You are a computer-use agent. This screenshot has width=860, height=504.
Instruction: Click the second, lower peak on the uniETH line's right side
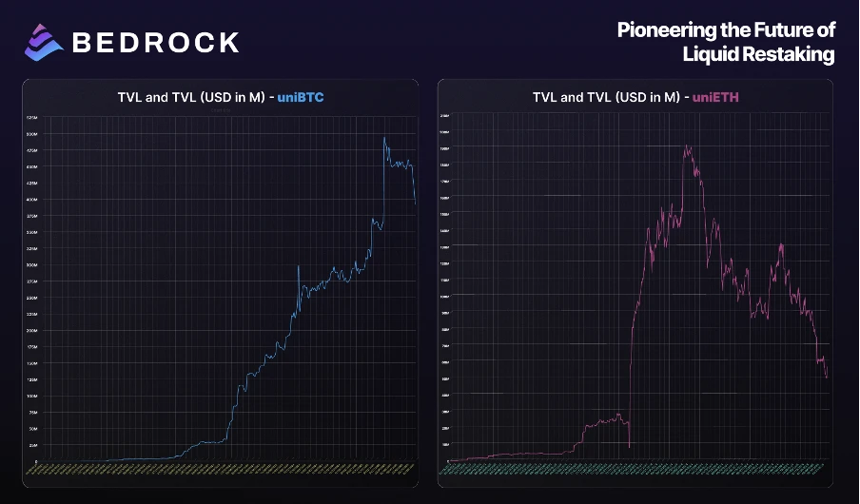pos(781,245)
